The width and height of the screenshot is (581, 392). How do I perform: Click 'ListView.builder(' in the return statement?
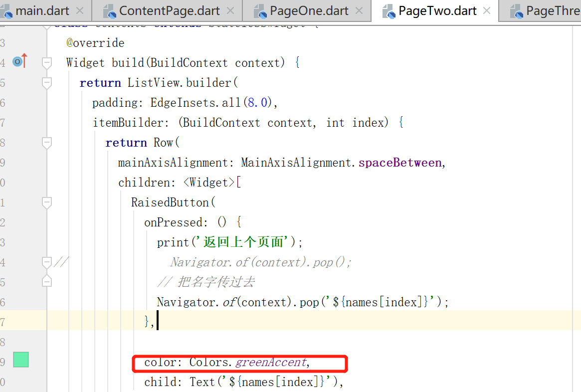tap(183, 83)
